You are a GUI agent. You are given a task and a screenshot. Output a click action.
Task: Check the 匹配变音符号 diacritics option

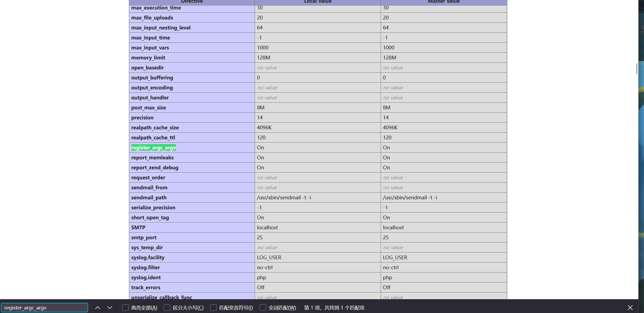[213, 308]
